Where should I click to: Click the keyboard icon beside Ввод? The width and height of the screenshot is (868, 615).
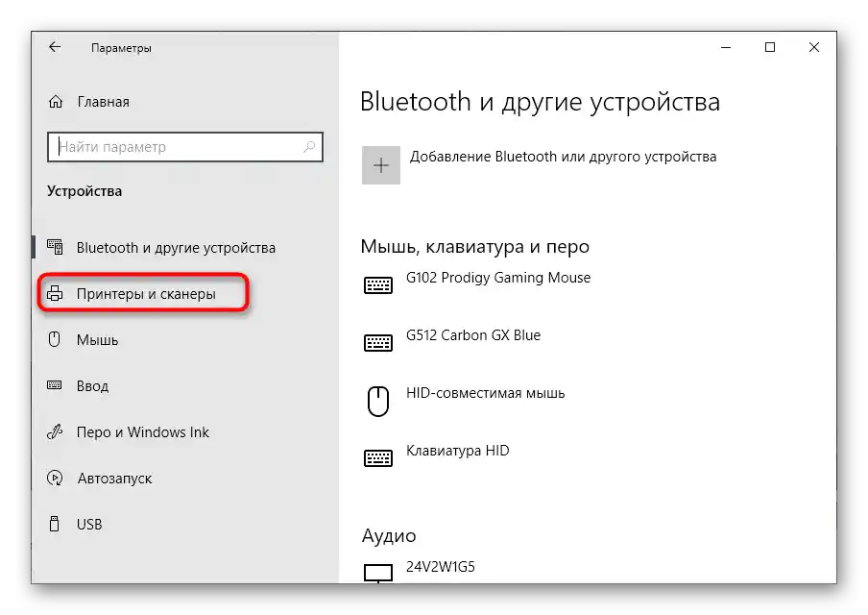pyautogui.click(x=54, y=385)
